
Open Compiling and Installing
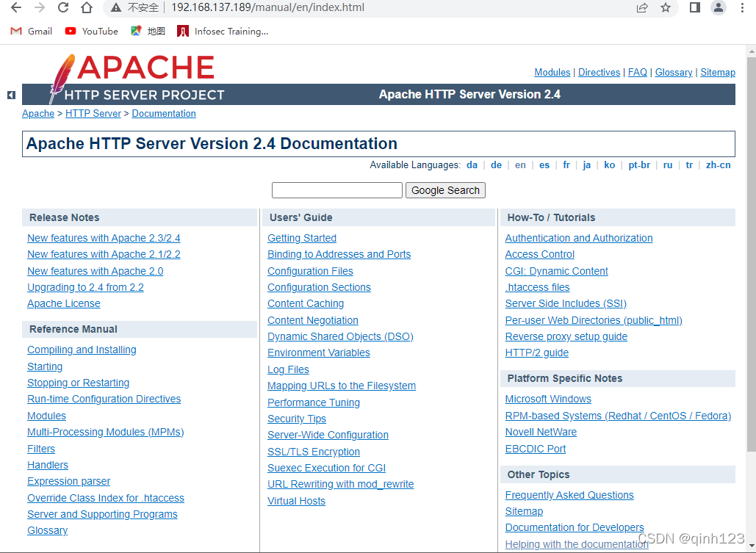[x=82, y=350]
